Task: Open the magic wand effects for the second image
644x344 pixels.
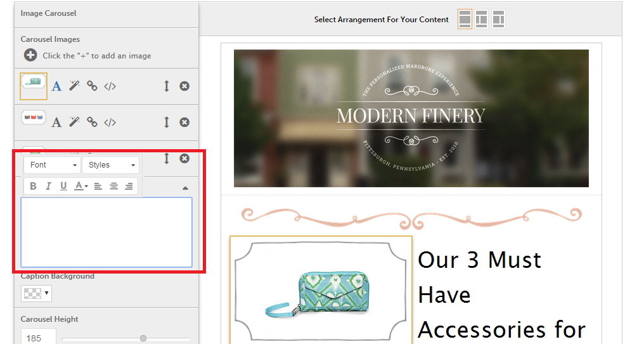Action: [74, 122]
